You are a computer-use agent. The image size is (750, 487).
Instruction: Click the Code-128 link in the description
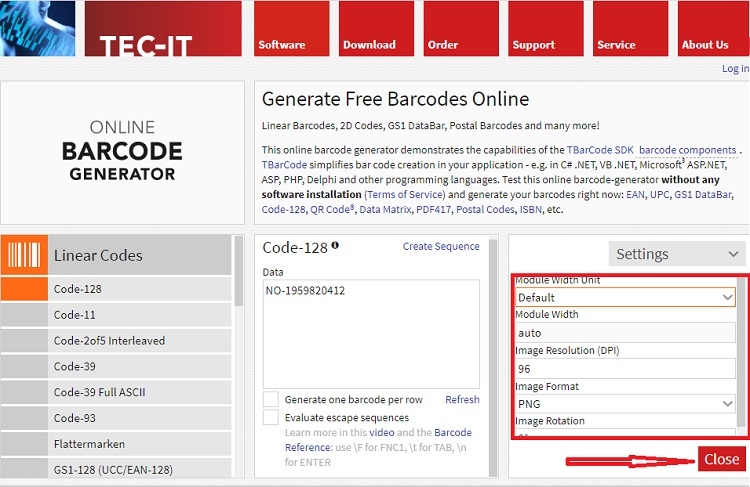(283, 209)
